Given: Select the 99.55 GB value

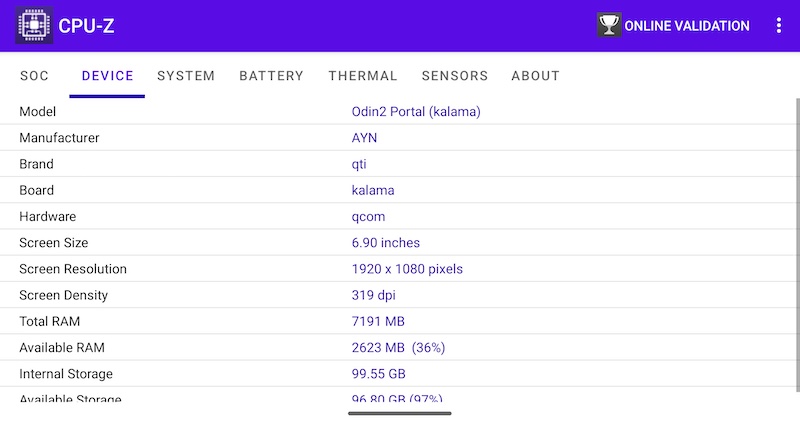Looking at the screenshot, I should point(379,374).
